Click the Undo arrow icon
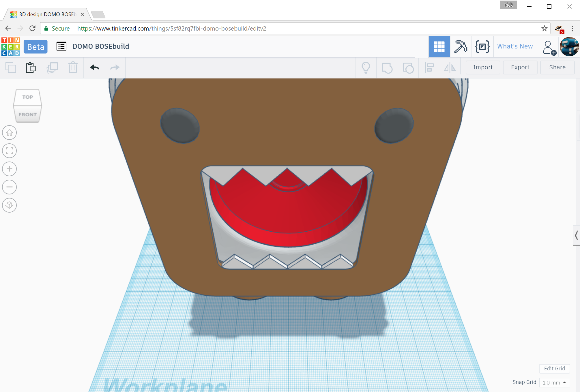Screen dimensions: 580x392 point(95,67)
